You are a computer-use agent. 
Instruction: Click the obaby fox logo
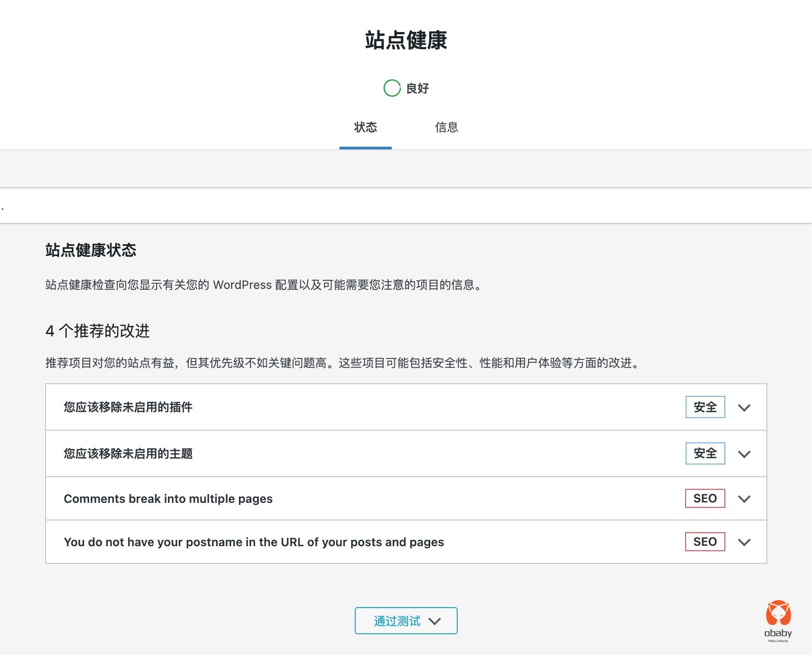coord(778,614)
